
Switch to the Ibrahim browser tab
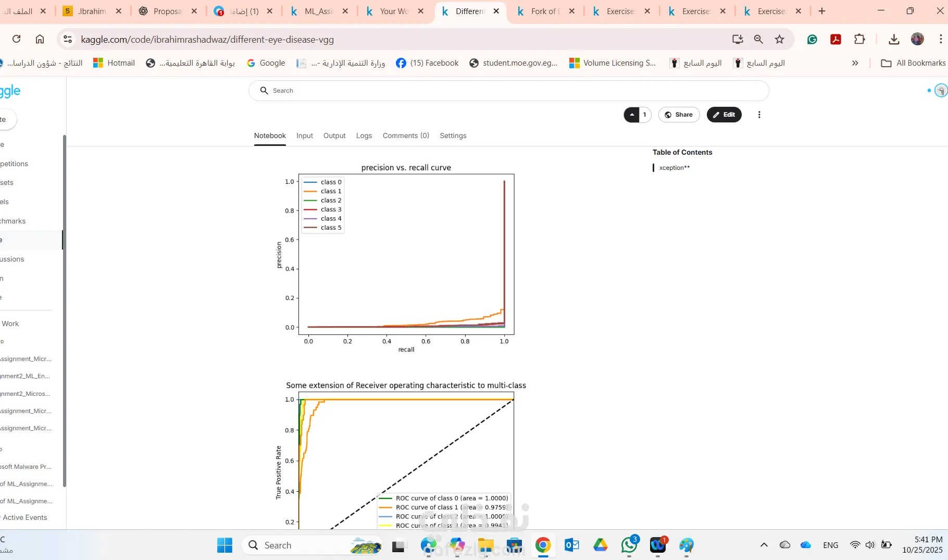coord(93,11)
